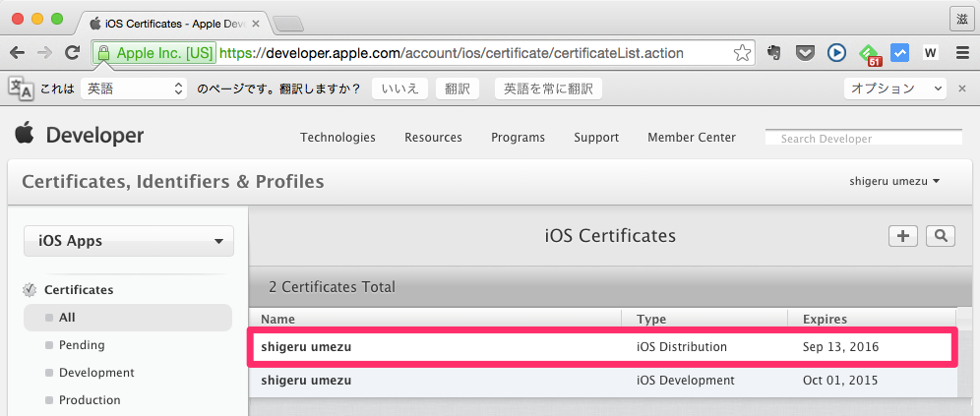Close the translation bar
This screenshot has width=980, height=416.
click(x=962, y=89)
